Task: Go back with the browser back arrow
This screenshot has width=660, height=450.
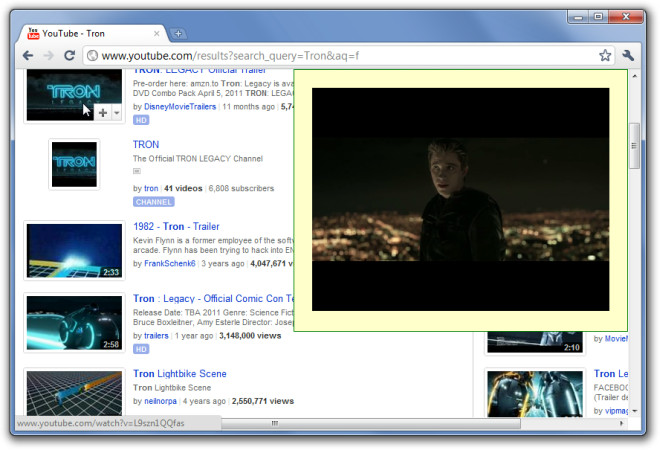Action: 28,56
